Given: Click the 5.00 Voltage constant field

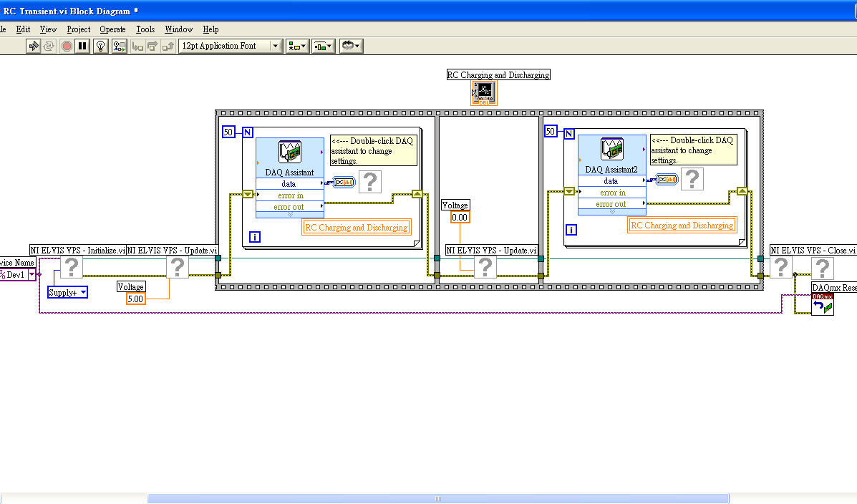Looking at the screenshot, I should pos(135,299).
